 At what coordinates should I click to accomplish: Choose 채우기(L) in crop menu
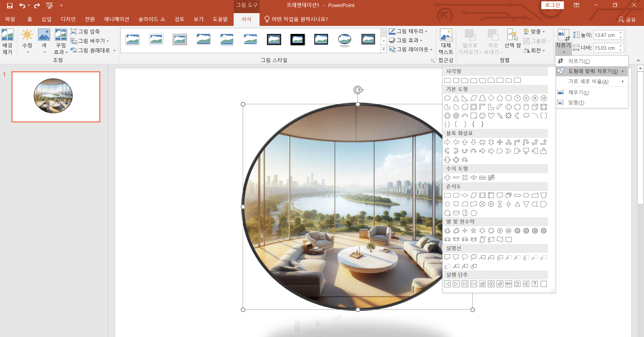point(592,92)
